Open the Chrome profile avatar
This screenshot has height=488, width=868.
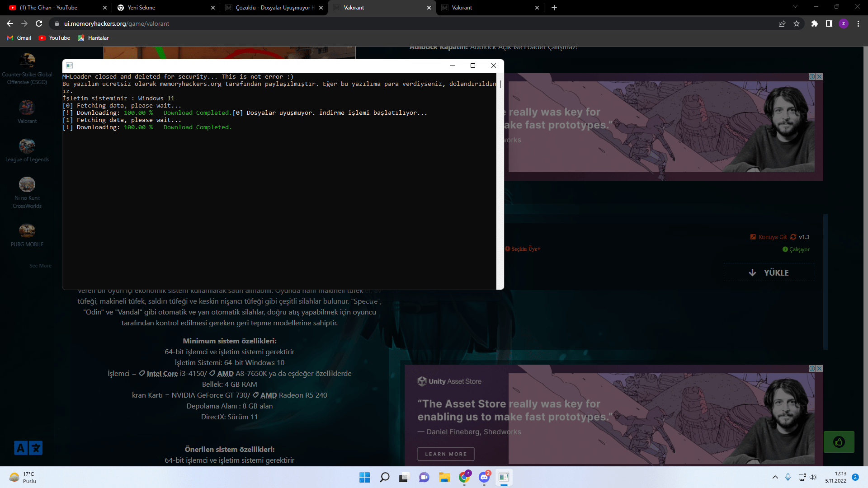(x=844, y=23)
